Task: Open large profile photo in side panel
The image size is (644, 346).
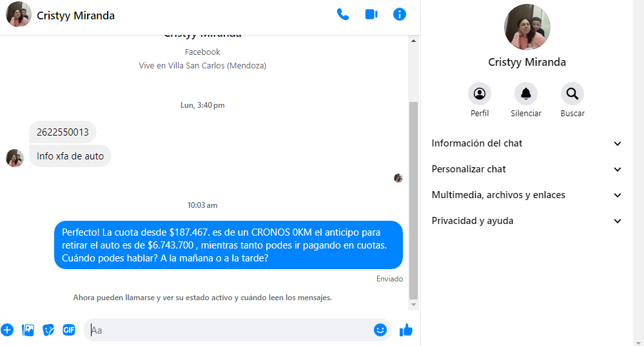Action: coord(527,27)
